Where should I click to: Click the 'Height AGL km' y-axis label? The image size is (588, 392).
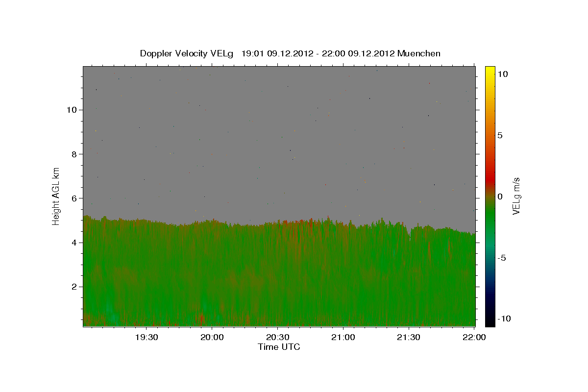point(56,196)
